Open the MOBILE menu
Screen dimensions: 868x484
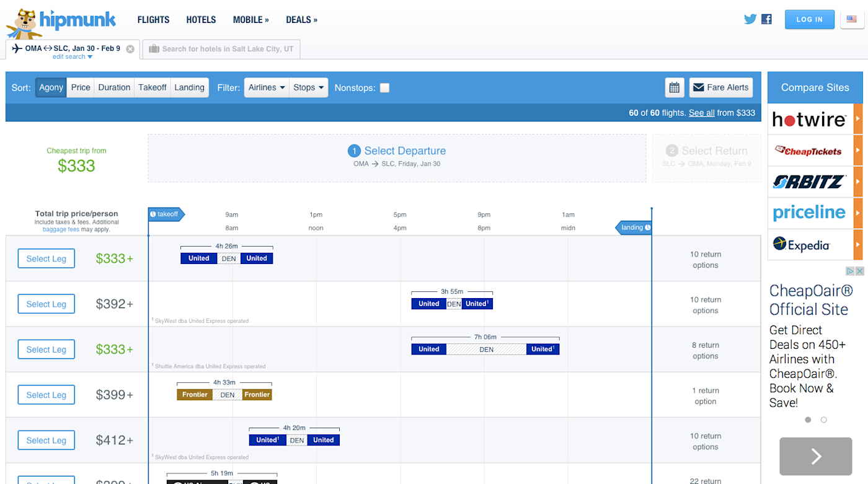pyautogui.click(x=251, y=20)
